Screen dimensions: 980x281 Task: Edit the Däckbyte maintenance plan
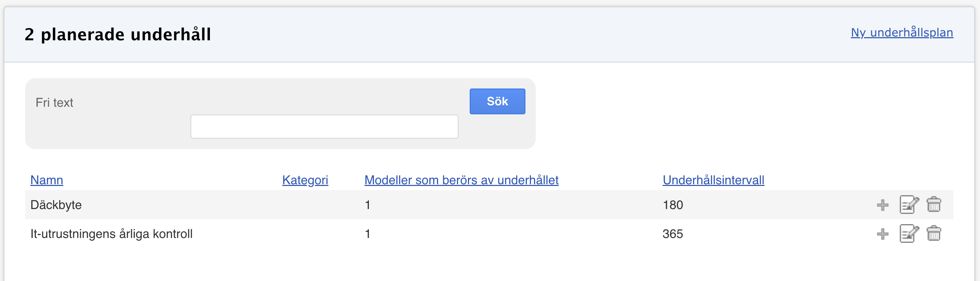908,205
